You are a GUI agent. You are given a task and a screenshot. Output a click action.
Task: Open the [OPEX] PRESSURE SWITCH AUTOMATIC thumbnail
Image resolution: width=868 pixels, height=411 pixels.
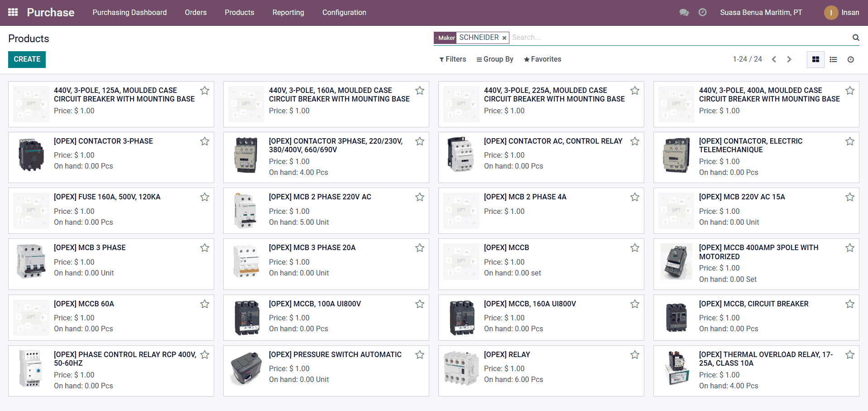(246, 368)
